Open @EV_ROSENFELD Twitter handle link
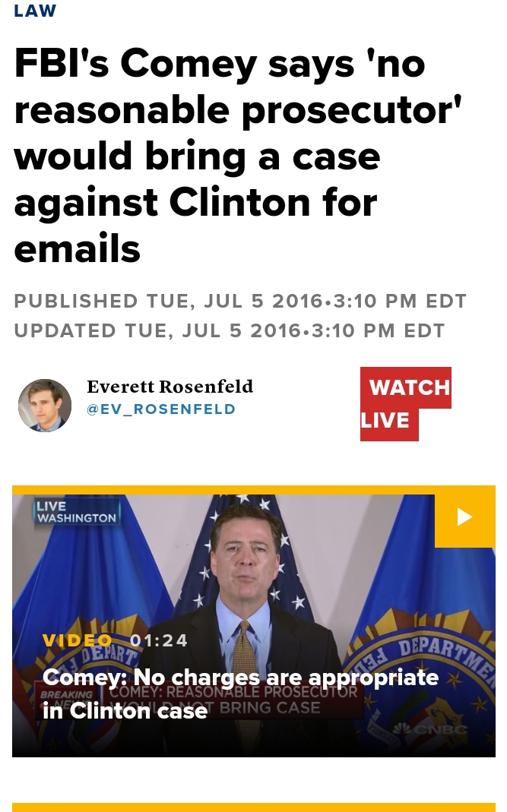The height and width of the screenshot is (812, 507). pyautogui.click(x=160, y=409)
